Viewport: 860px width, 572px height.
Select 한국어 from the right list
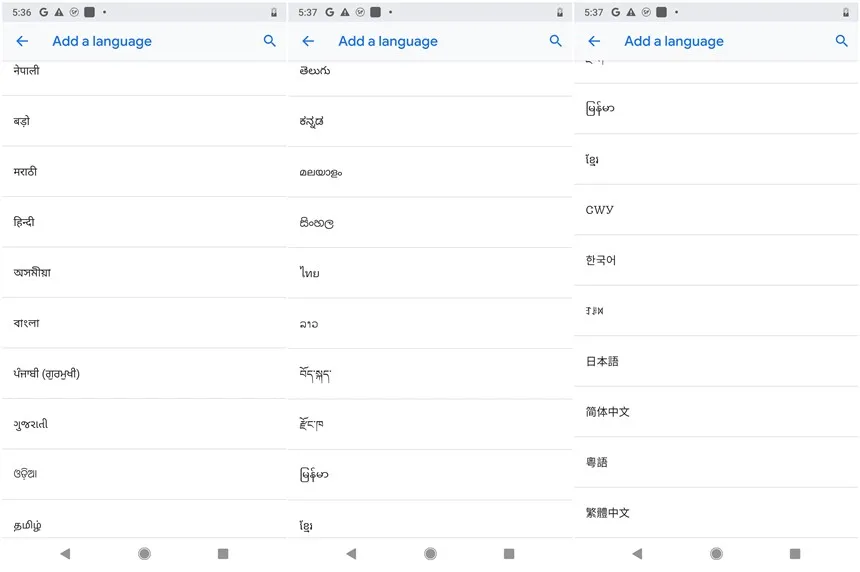(x=716, y=260)
